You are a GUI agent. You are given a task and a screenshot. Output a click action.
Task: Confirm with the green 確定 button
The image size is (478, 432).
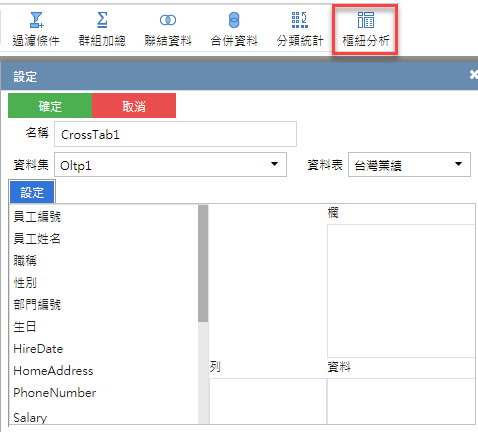coord(50,106)
